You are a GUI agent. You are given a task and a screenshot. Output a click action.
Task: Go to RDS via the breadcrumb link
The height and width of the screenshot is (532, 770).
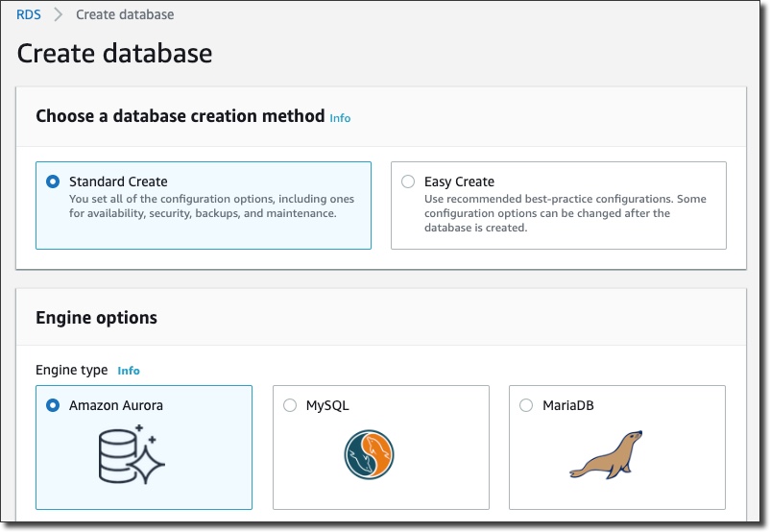[x=29, y=15]
